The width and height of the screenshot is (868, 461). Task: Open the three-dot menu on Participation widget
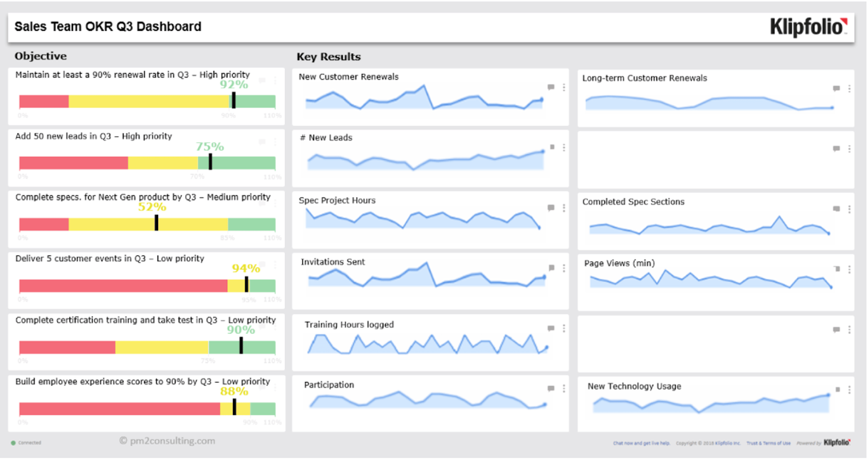tap(564, 388)
